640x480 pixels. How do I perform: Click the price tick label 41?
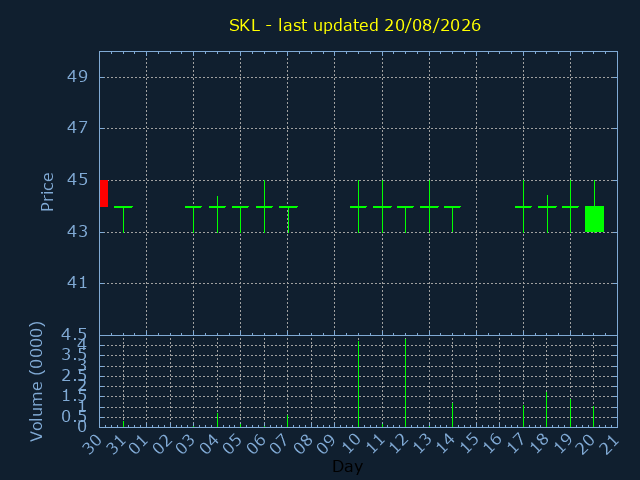pos(77,283)
